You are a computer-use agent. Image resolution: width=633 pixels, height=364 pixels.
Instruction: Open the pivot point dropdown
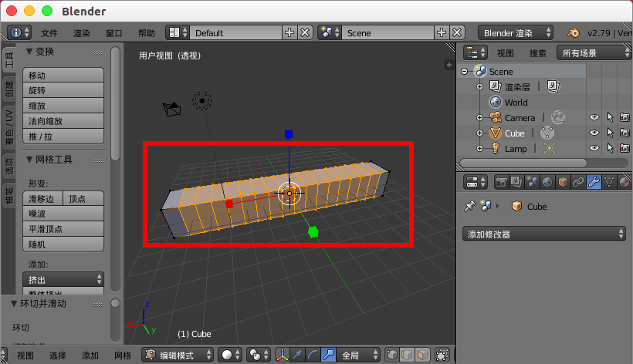click(259, 355)
